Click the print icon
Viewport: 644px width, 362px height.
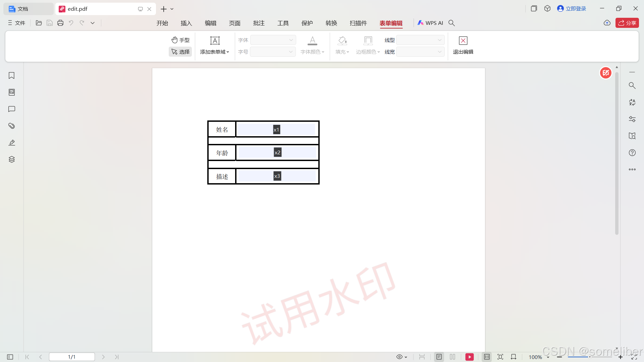click(60, 23)
